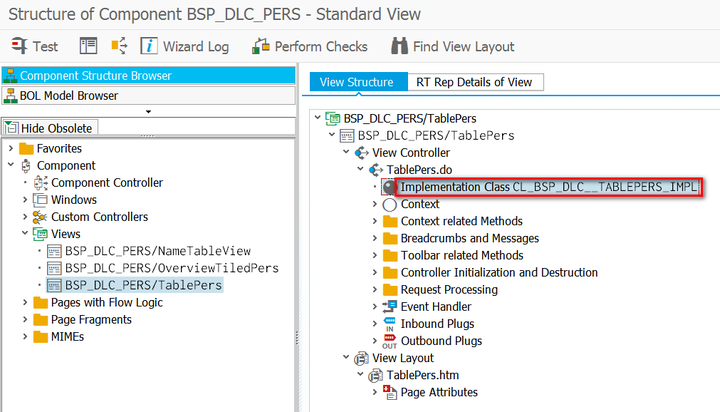Select the BSP_DLC_PERS/TablePers view in left tree

pos(143,285)
